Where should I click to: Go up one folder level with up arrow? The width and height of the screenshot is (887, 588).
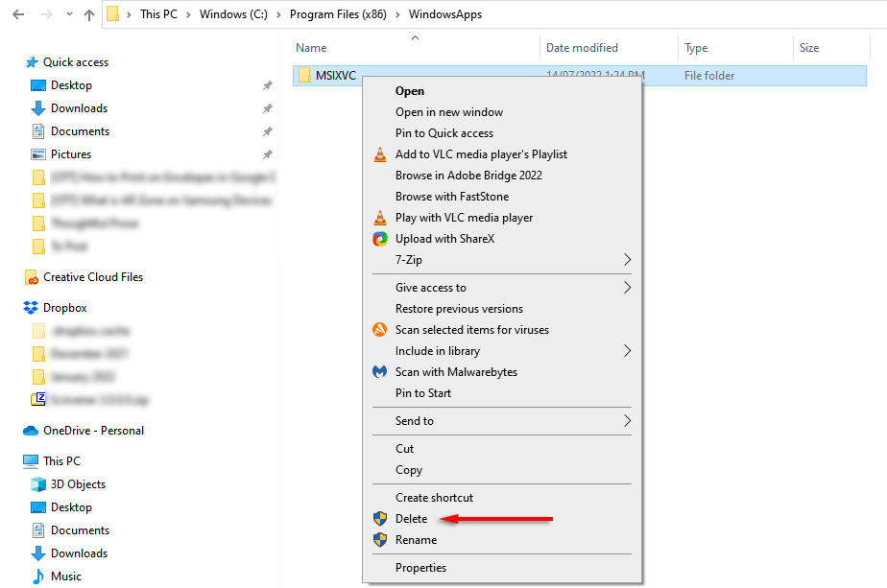(89, 14)
